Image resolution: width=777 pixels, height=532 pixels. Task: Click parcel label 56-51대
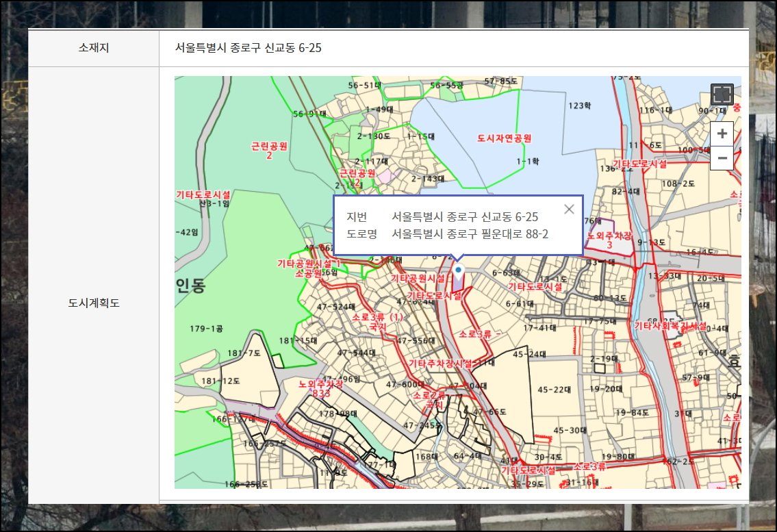point(365,86)
